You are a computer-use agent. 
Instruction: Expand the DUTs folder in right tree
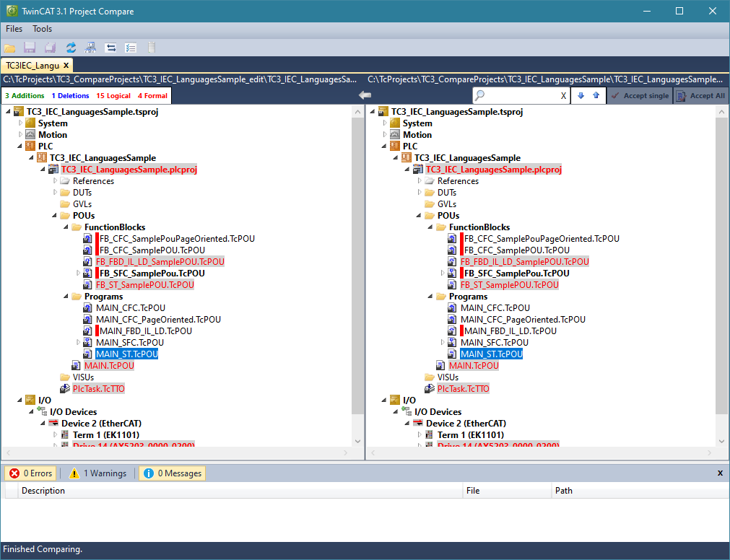click(420, 192)
